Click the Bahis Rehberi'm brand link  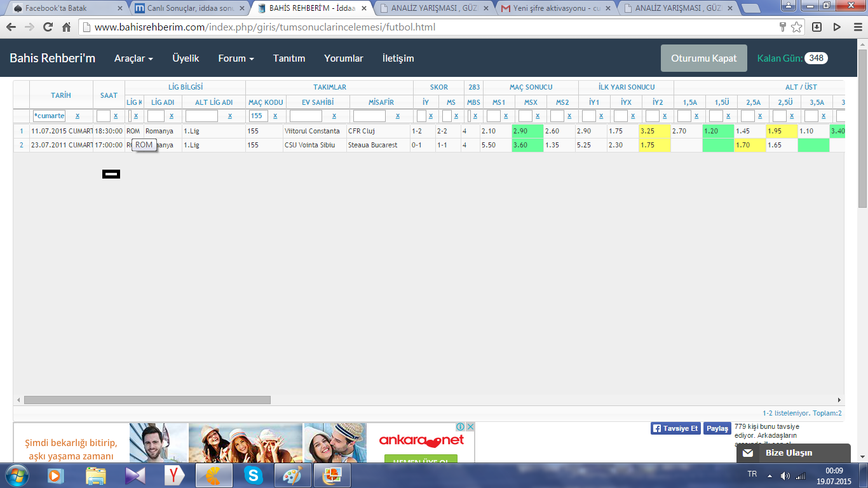click(x=52, y=58)
